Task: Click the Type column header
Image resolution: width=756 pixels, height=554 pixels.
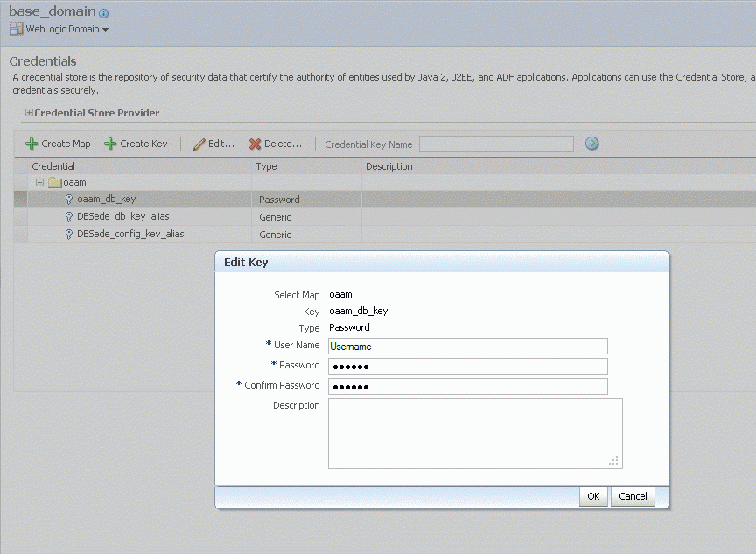Action: pyautogui.click(x=266, y=166)
